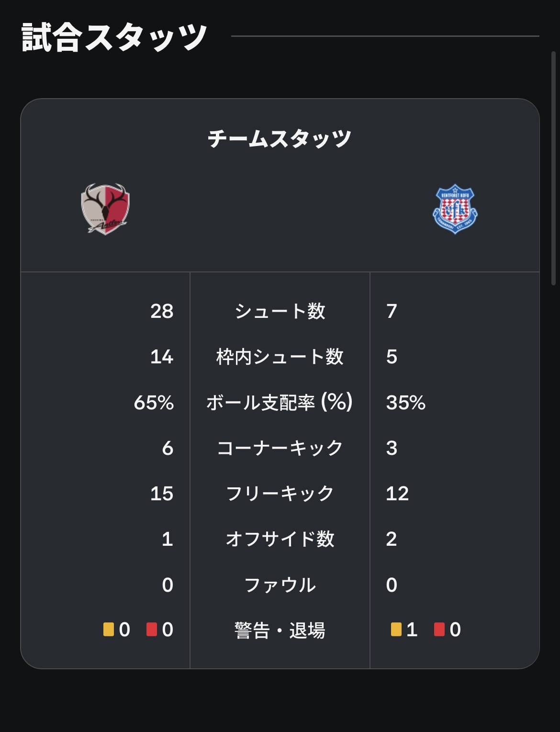Click home possession value 65%

[154, 403]
